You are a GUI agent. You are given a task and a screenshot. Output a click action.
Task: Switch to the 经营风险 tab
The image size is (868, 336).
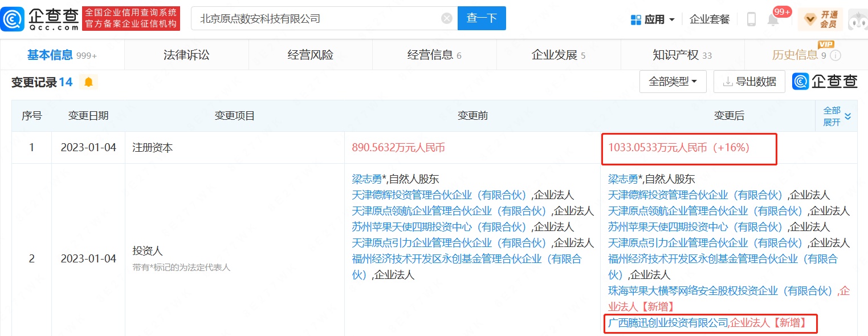click(311, 55)
